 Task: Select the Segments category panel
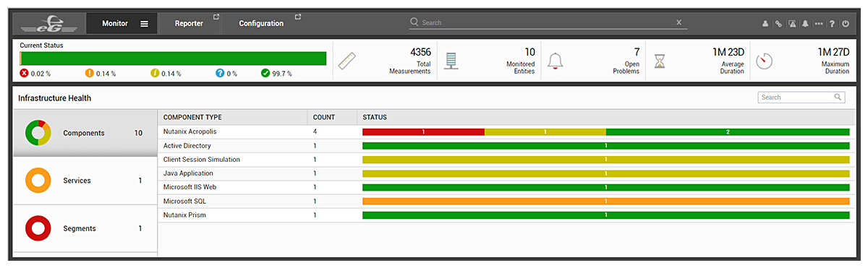[x=85, y=228]
